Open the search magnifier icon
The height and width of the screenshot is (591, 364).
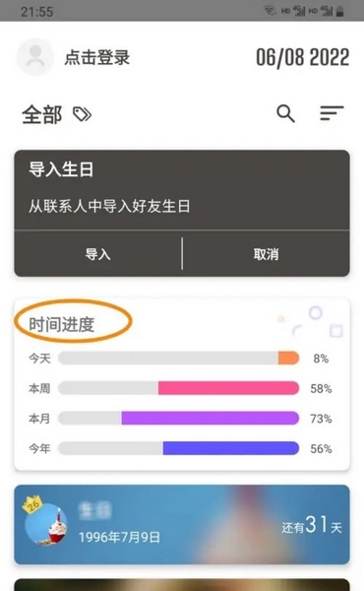click(285, 113)
